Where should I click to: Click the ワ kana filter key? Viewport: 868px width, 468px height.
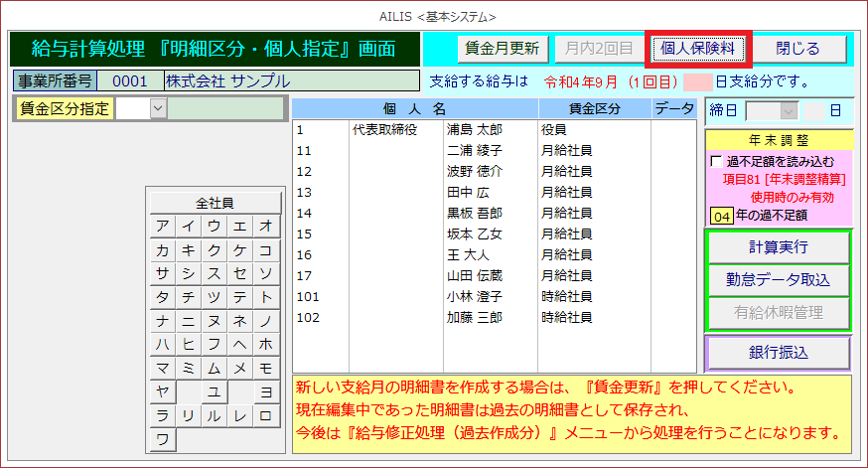162,438
